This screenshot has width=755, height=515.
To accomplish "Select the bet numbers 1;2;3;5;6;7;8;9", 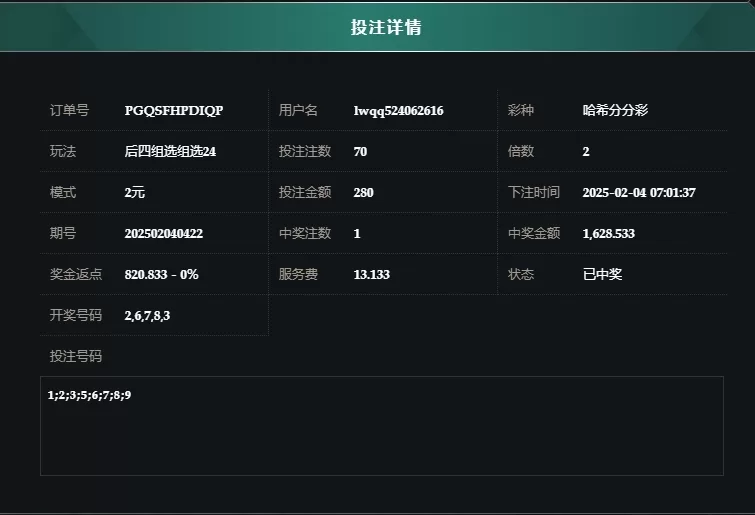I will coord(89,395).
